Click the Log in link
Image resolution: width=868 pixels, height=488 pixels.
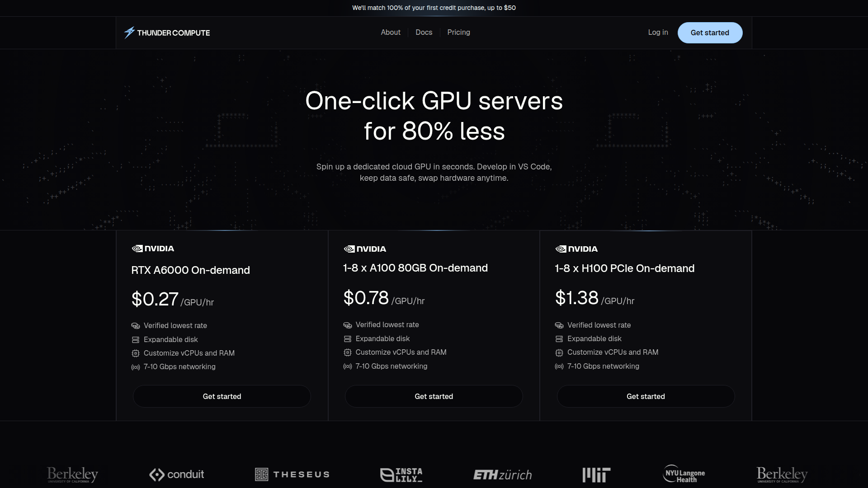coord(658,33)
